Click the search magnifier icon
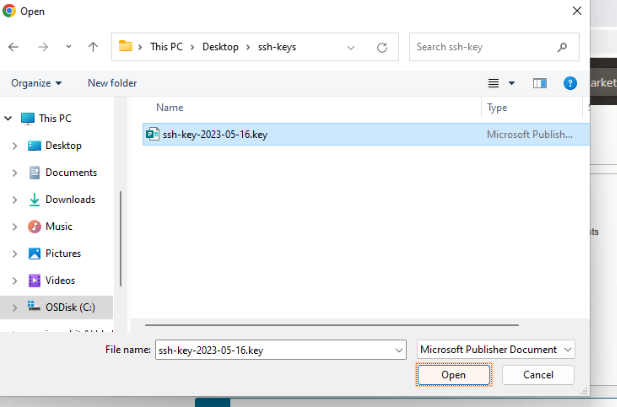617x407 pixels. tap(562, 47)
